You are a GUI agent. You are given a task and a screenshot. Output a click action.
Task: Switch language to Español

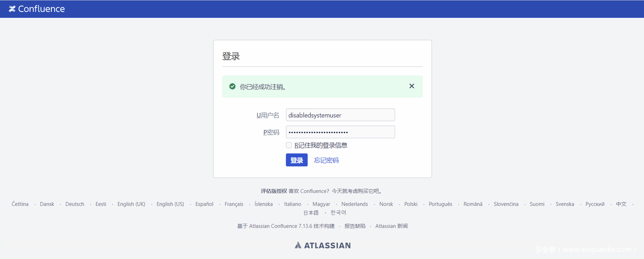point(204,204)
